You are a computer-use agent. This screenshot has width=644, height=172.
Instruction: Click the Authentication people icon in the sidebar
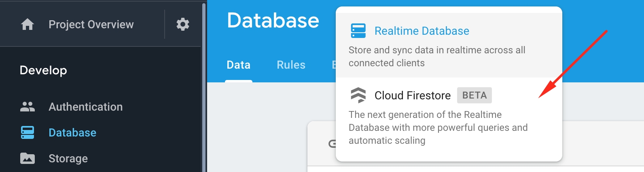(x=28, y=107)
